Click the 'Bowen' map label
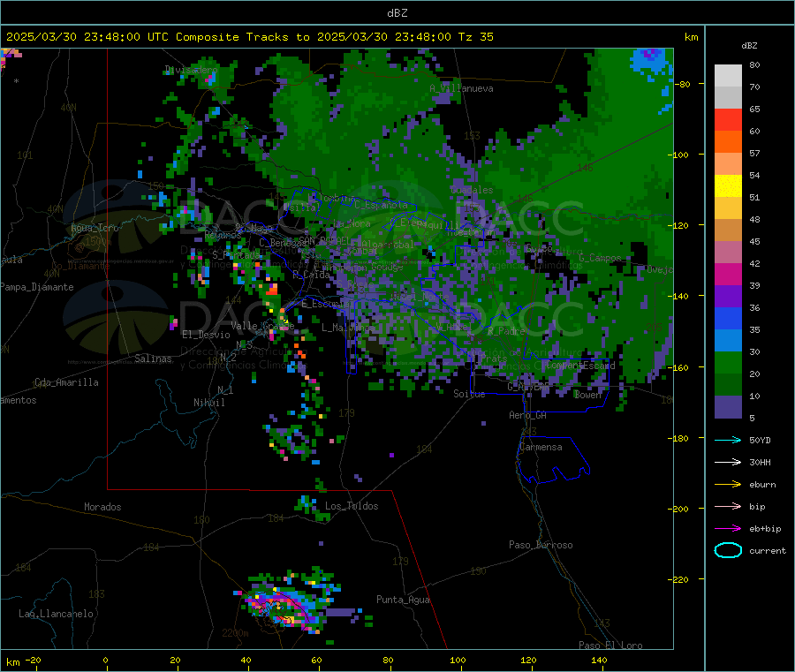The image size is (795, 672). (x=587, y=394)
